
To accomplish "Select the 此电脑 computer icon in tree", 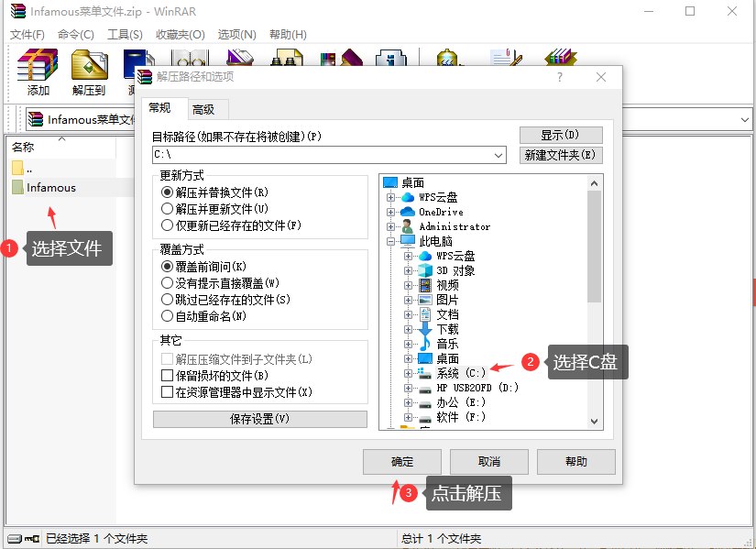I will 408,240.
